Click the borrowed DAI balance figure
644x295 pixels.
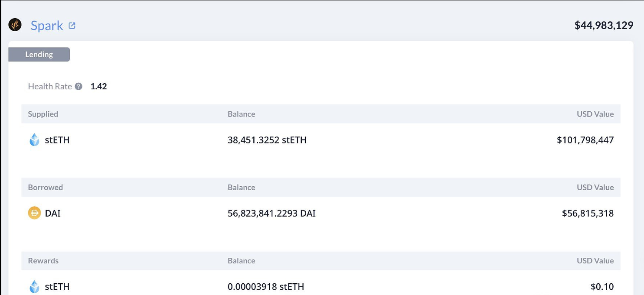tap(272, 213)
